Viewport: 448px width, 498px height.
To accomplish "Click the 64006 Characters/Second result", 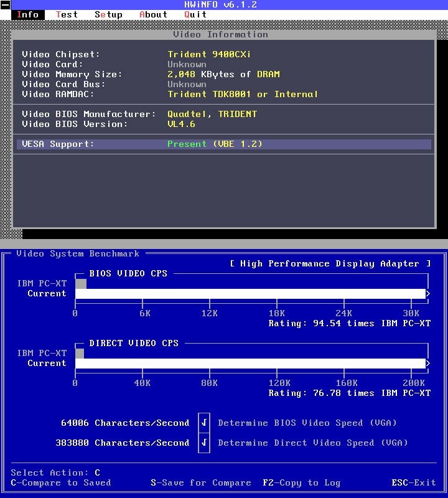I will [x=125, y=423].
